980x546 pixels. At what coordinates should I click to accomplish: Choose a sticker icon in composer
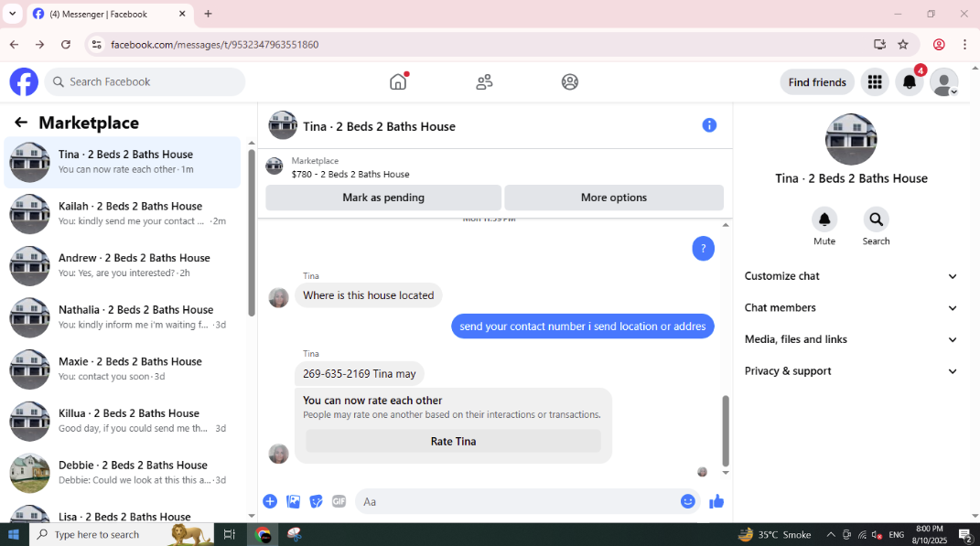pos(317,501)
